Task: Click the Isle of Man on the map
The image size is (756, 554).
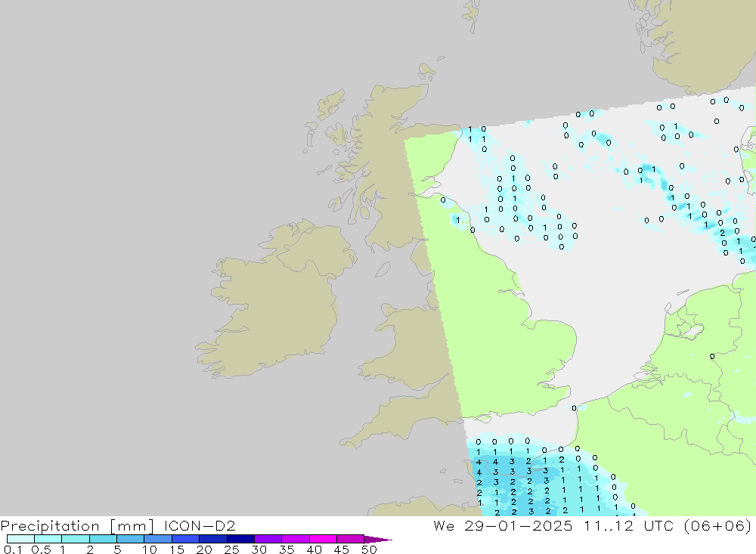Action: [383, 270]
